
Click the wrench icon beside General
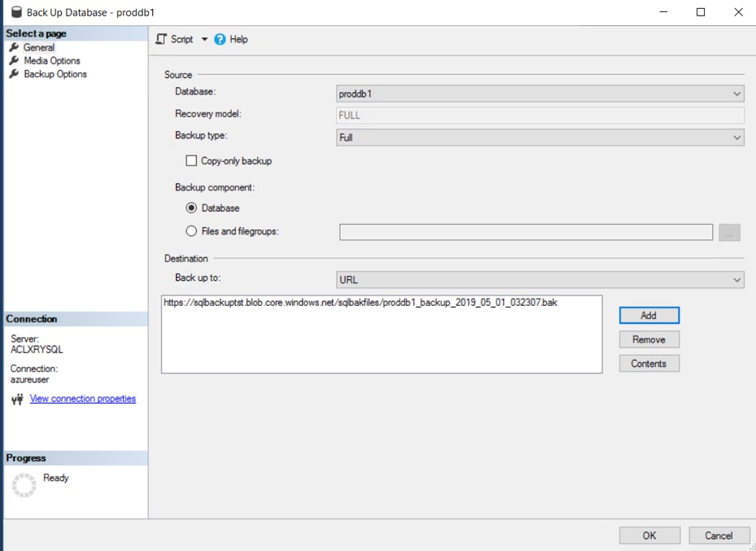14,48
